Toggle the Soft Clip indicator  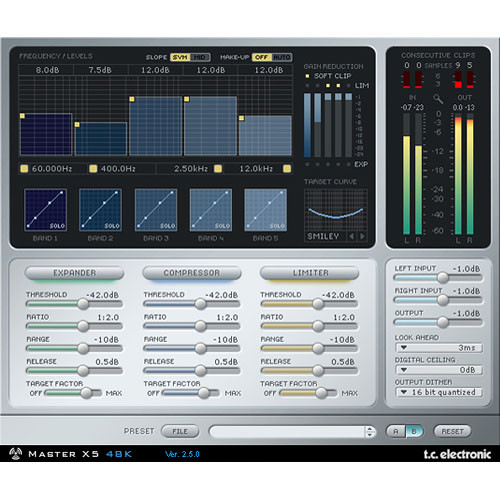coord(307,76)
